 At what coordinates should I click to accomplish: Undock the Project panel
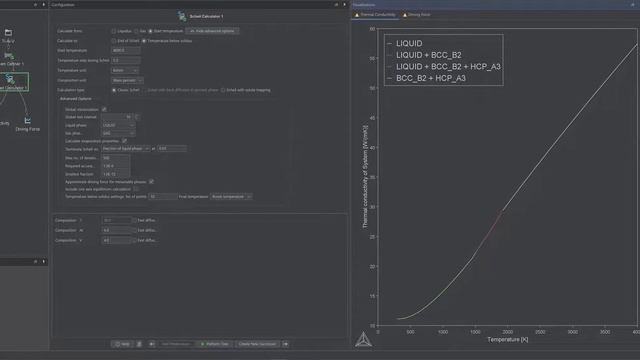(36, 4)
